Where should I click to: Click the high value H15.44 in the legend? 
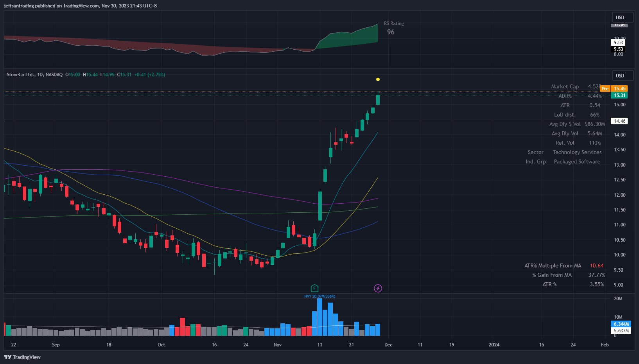pyautogui.click(x=90, y=75)
